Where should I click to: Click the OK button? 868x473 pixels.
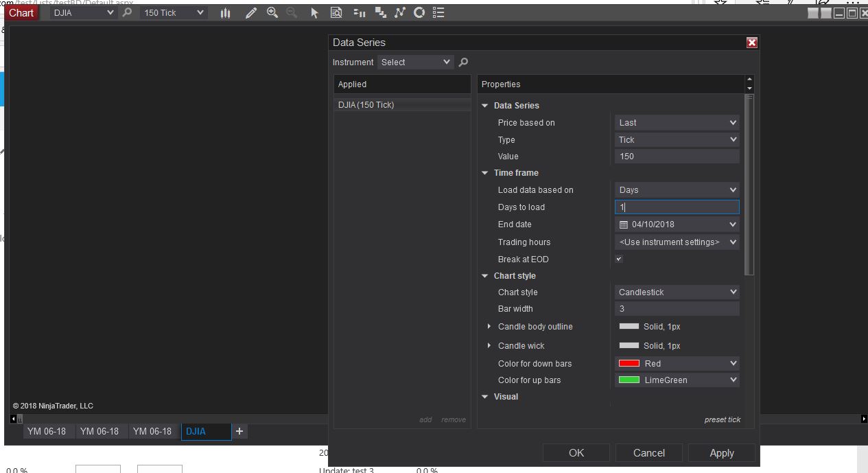click(576, 452)
